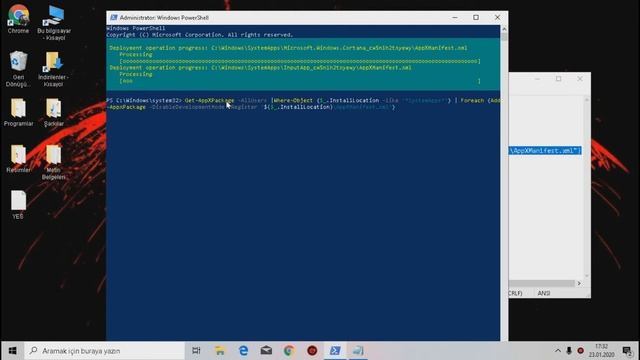Open the Geri Dönüşüm recycle bin

(x=18, y=69)
